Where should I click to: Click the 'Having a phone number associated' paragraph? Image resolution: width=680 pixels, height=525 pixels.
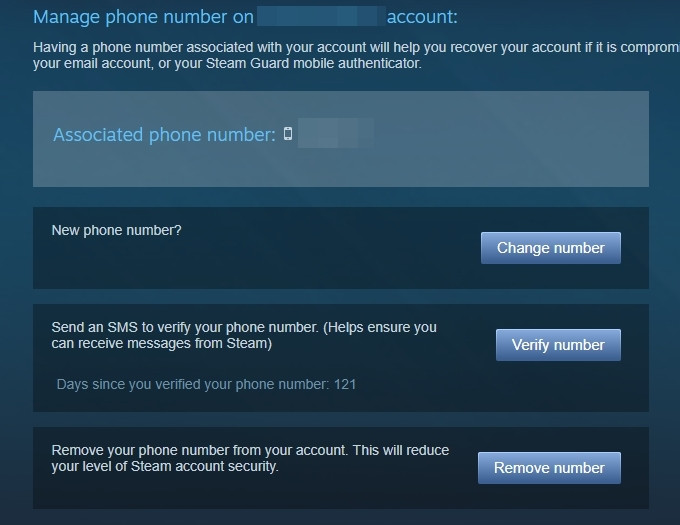tap(356, 55)
